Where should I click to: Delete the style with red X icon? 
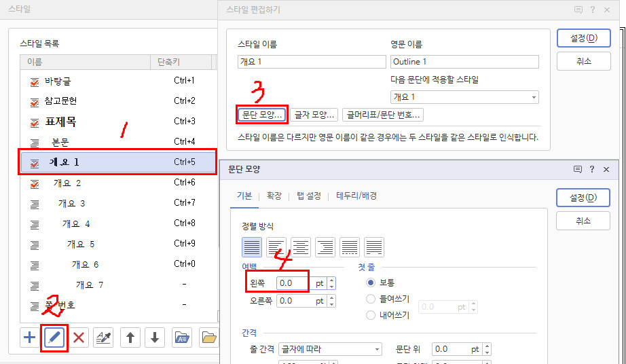click(79, 338)
